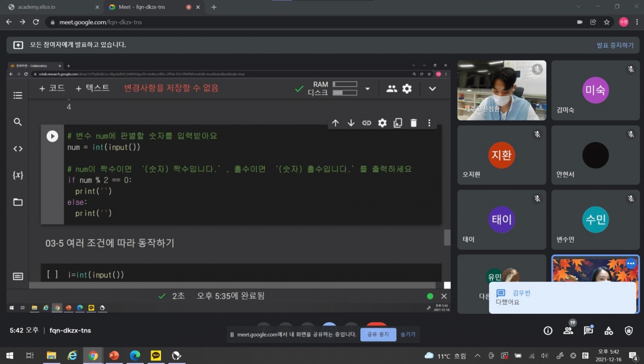Open a new Chrome tab

tap(214, 7)
